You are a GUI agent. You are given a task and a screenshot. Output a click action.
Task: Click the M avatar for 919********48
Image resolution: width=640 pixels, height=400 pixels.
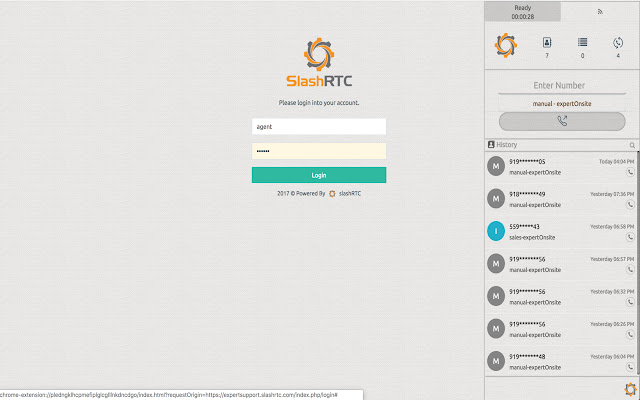(x=496, y=361)
